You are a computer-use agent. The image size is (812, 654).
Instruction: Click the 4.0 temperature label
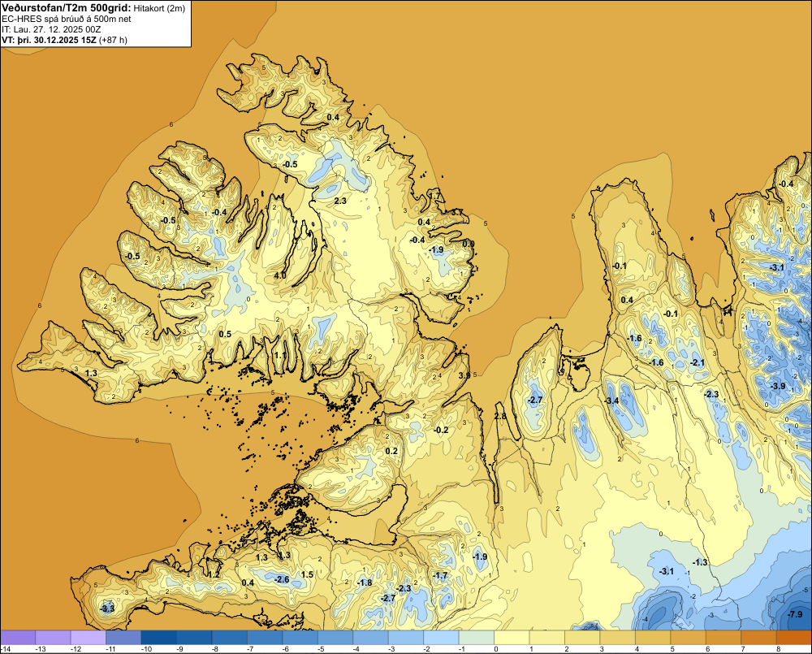280,275
